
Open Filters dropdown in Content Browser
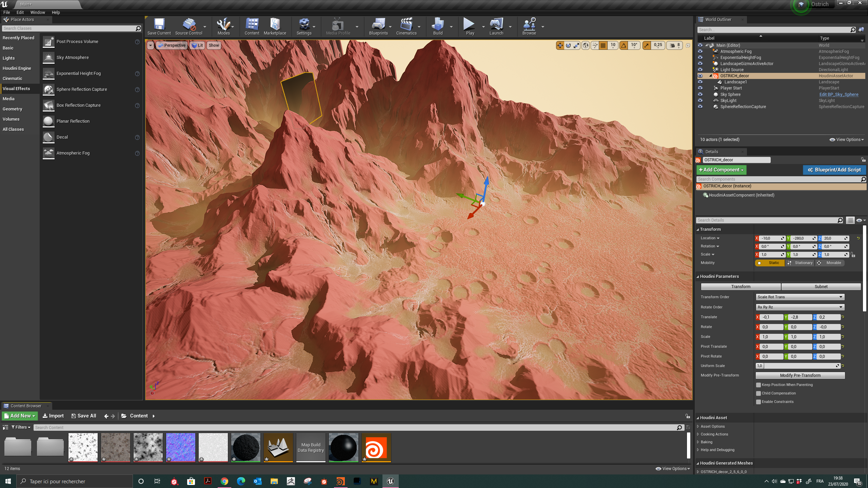click(x=21, y=427)
